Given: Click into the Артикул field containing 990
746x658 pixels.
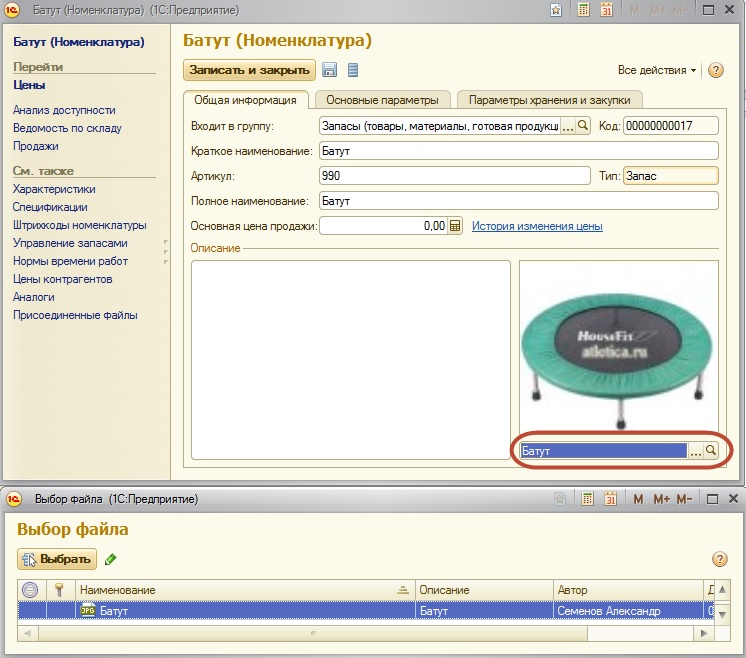Looking at the screenshot, I should (454, 176).
